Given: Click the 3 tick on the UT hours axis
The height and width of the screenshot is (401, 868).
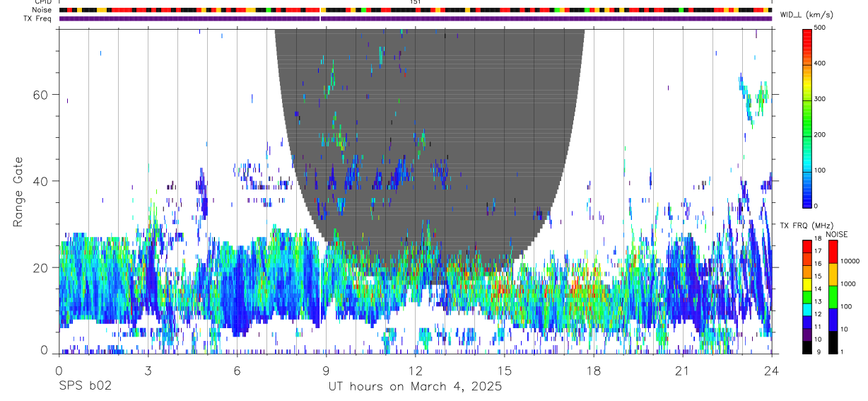Looking at the screenshot, I should pyautogui.click(x=148, y=370).
